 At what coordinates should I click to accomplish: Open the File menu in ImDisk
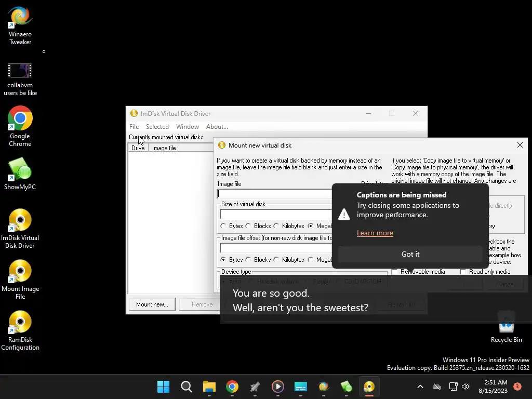pos(134,127)
